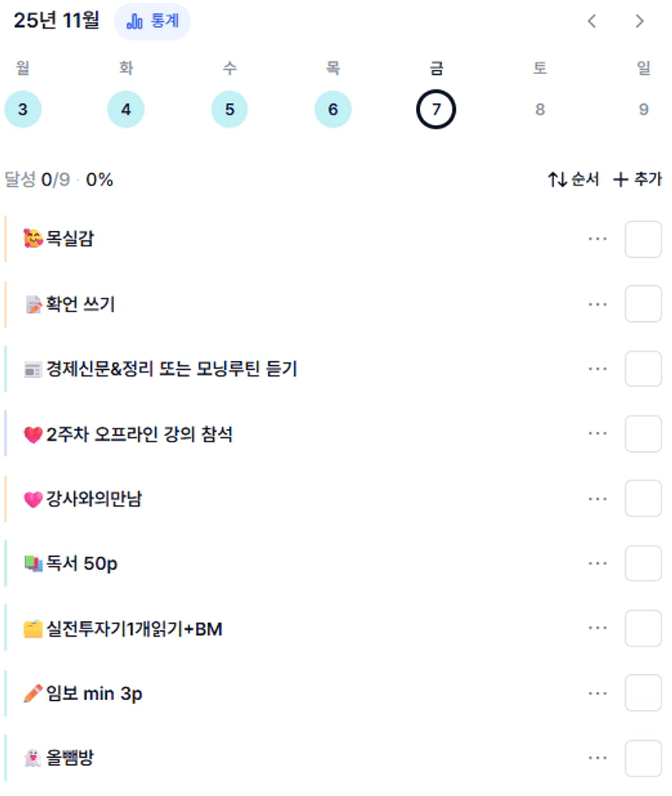The width and height of the screenshot is (672, 796).
Task: Check off the 확언 쓰기 task
Action: pyautogui.click(x=643, y=304)
